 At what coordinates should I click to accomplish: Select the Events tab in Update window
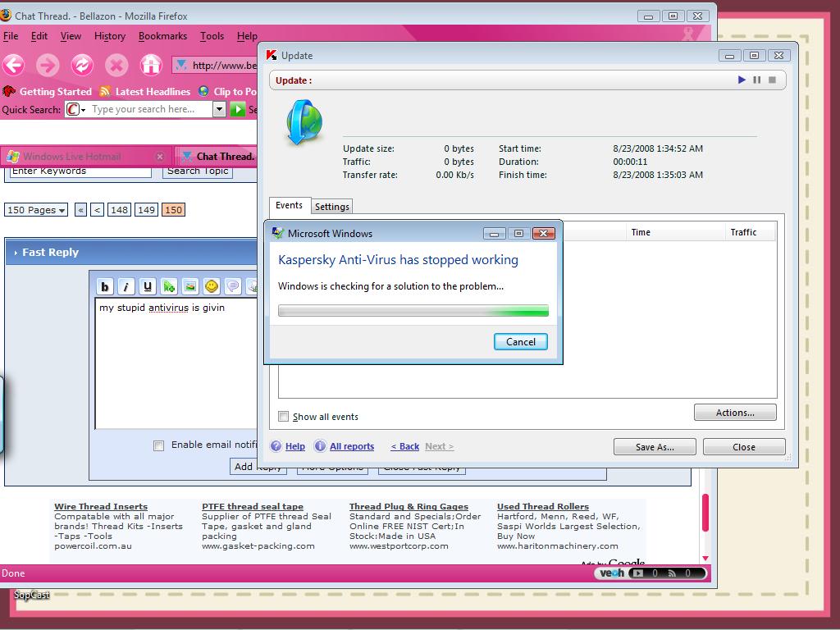[x=290, y=205]
